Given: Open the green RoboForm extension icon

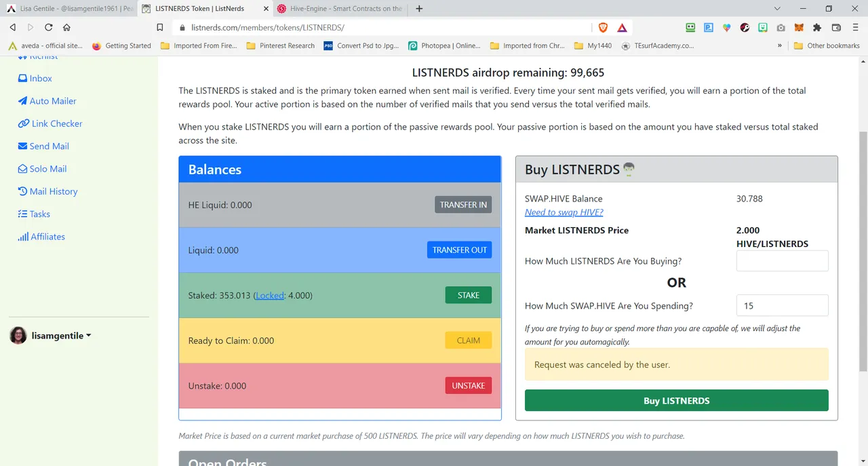Looking at the screenshot, I should coord(690,27).
